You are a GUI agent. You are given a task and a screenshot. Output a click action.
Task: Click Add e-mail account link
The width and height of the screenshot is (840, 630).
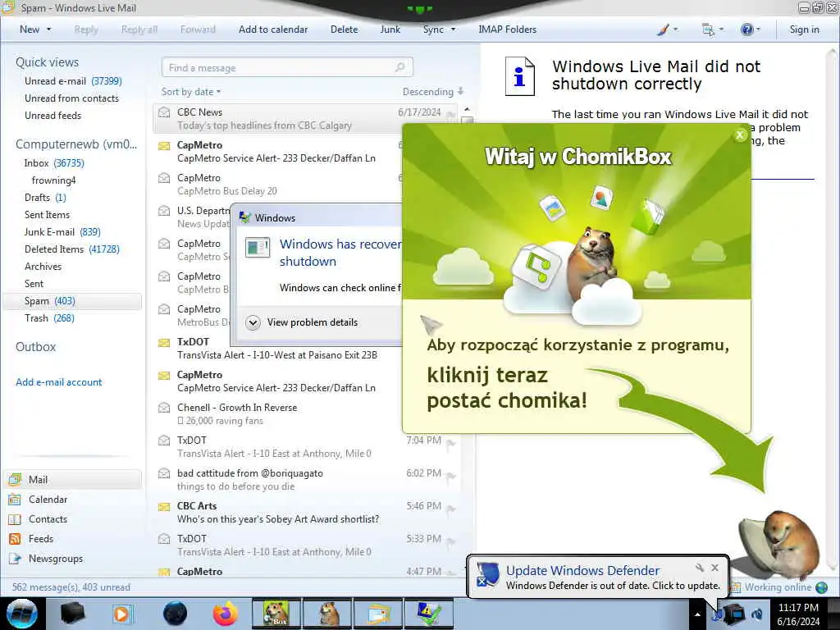(58, 382)
